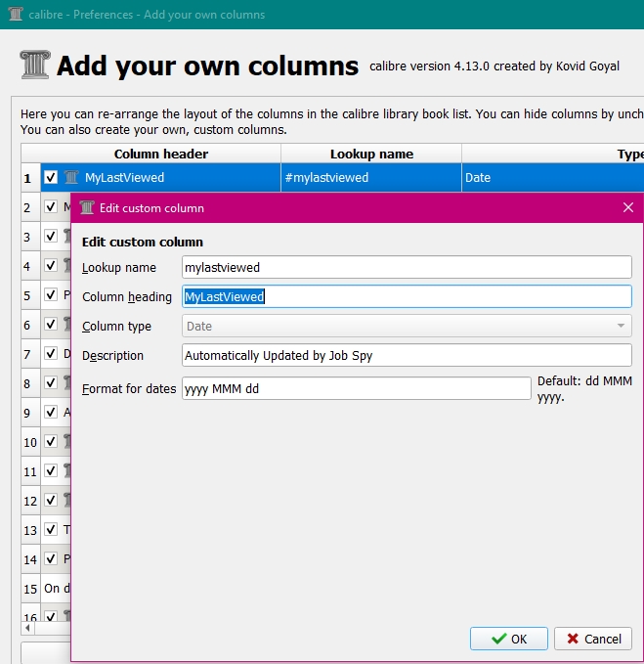Toggle the checkbox in row 2
The height and width of the screenshot is (664, 644).
point(51,207)
